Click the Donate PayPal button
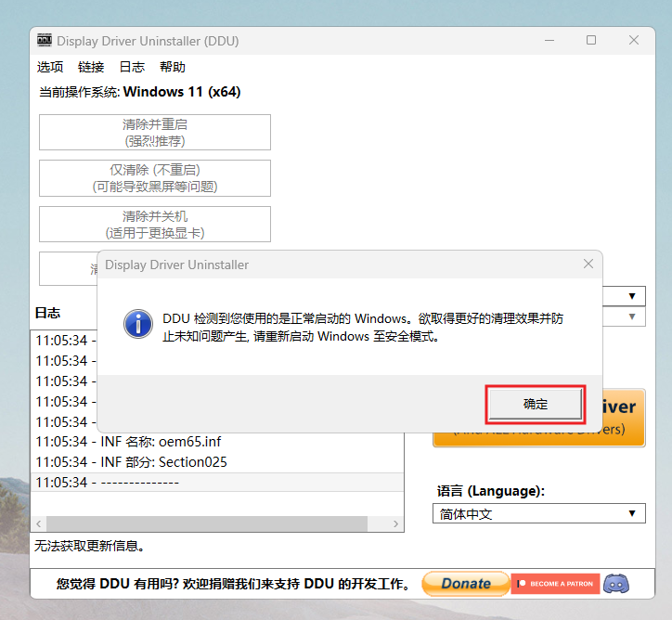Viewport: 672px width, 620px height. point(466,584)
